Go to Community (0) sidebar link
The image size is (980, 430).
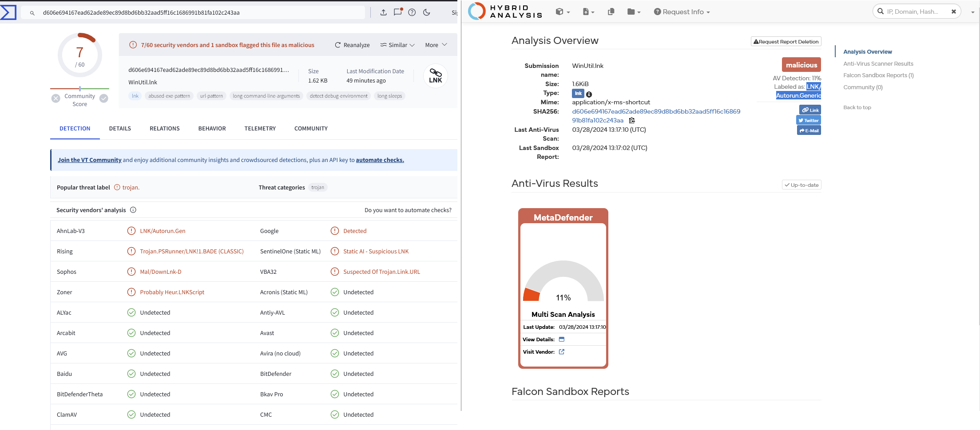[863, 87]
